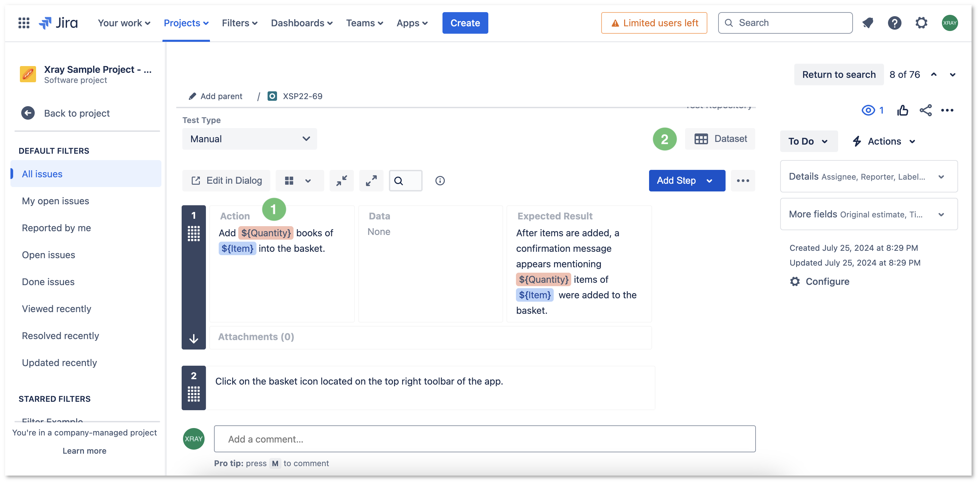The height and width of the screenshot is (484, 980).
Task: Click the ${Item} tag in Expected Result
Action: click(534, 295)
